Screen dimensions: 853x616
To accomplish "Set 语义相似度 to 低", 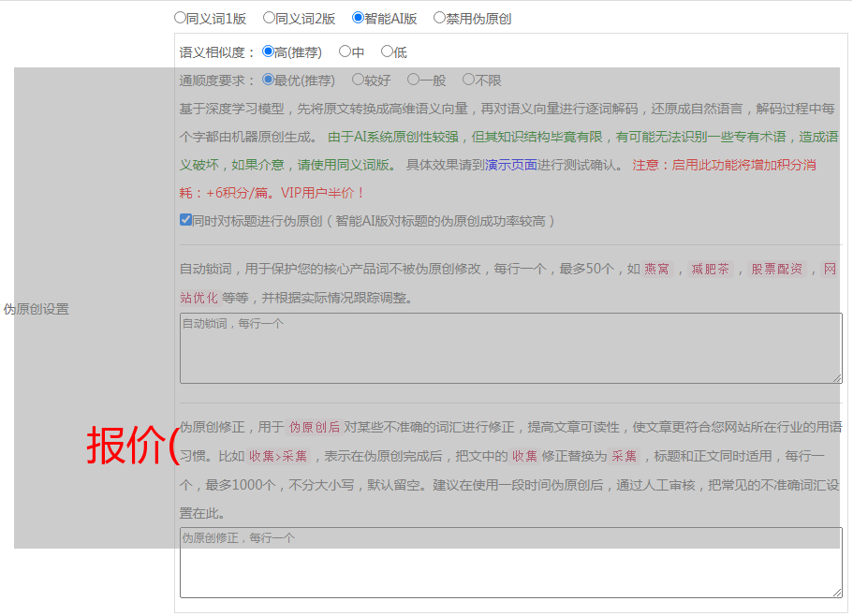I will click(x=387, y=52).
